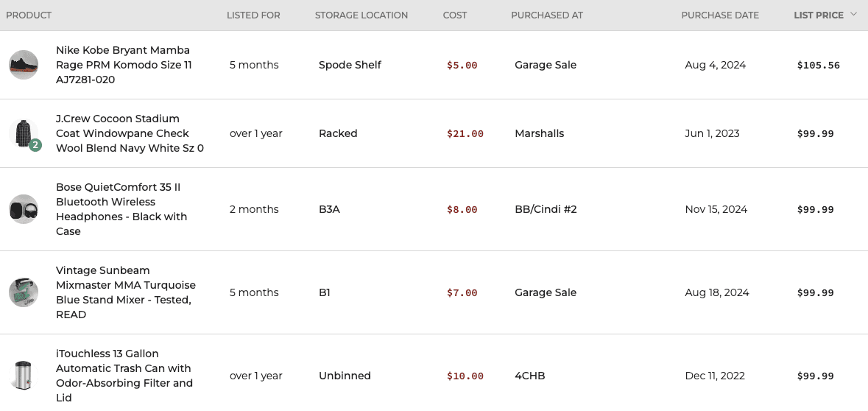The height and width of the screenshot is (411, 868).
Task: Click over 1 year in the J.Crew row
Action: pyautogui.click(x=255, y=133)
